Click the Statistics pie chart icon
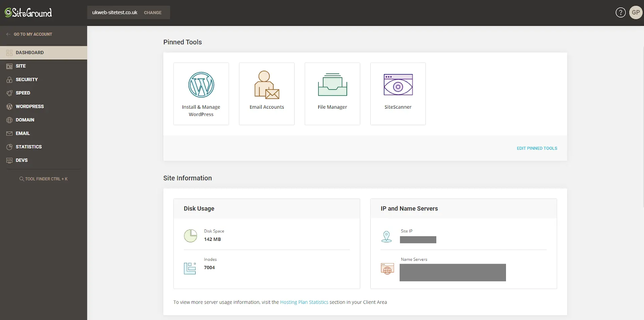644x320 pixels. pos(9,147)
